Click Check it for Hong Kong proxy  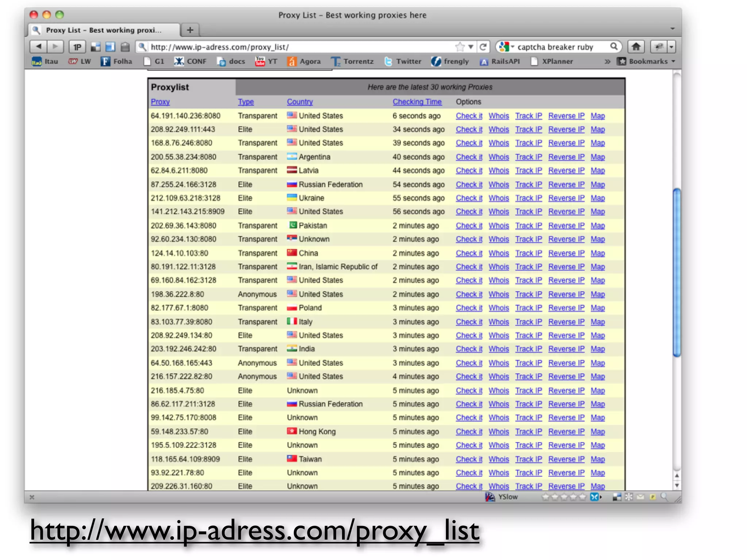[x=469, y=432]
